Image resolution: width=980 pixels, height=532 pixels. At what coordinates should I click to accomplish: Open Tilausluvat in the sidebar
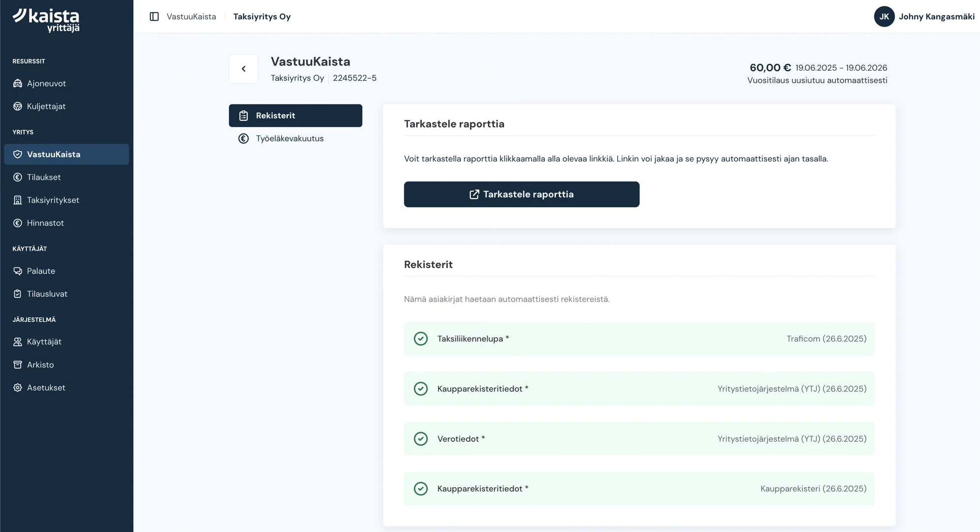(66, 294)
